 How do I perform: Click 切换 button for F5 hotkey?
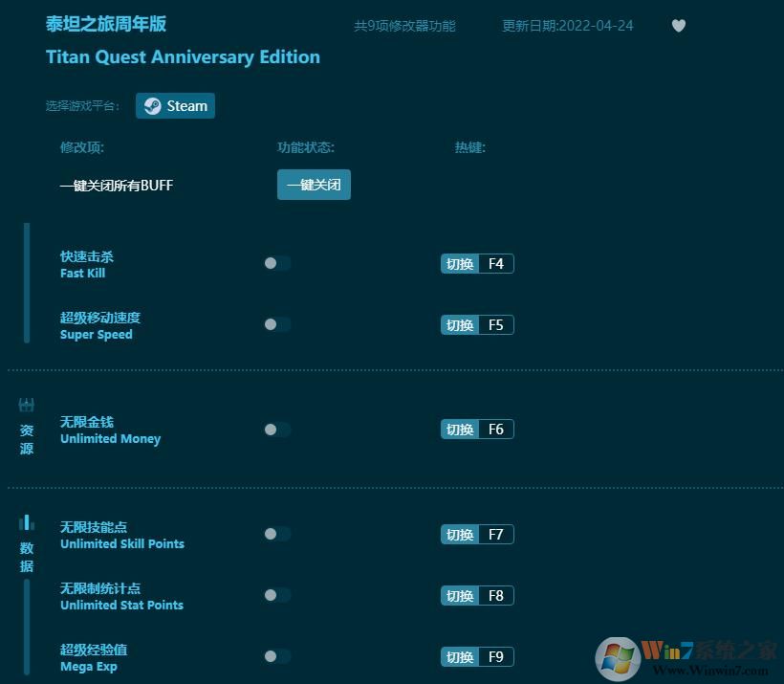pos(460,324)
